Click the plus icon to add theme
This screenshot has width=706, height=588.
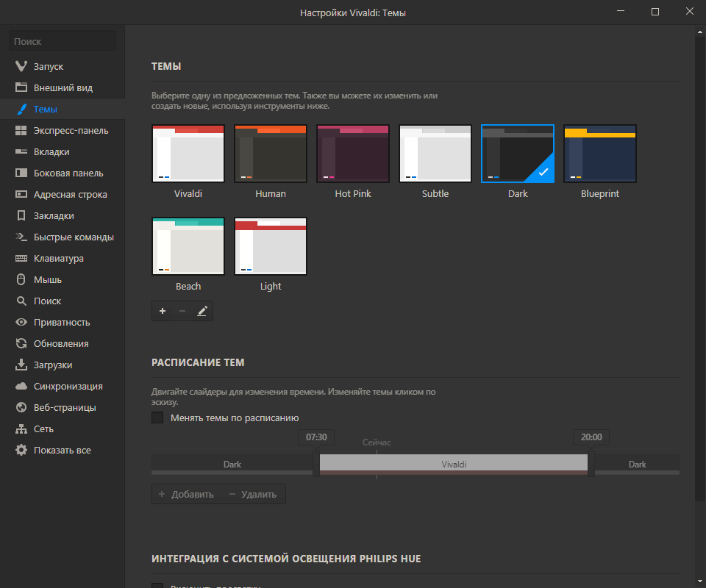pos(163,311)
